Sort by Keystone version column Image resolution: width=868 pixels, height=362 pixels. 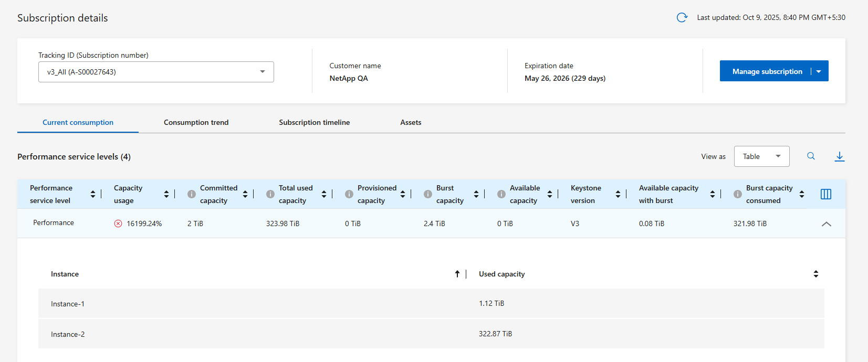(x=618, y=194)
